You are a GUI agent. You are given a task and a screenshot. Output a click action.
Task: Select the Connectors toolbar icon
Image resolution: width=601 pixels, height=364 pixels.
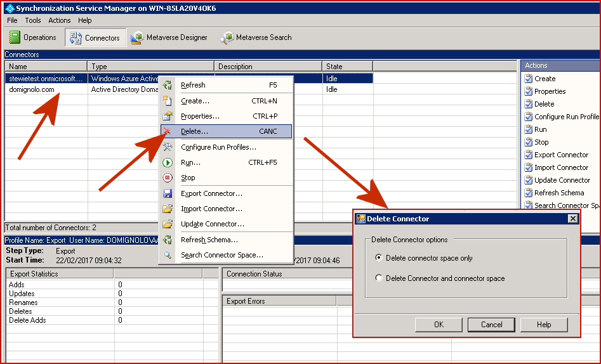pos(75,38)
